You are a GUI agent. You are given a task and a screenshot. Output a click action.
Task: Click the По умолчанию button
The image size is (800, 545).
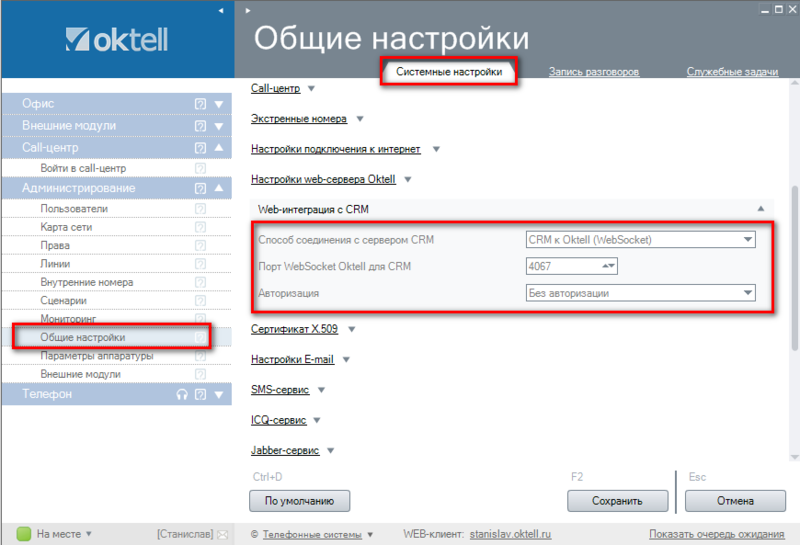tap(299, 501)
